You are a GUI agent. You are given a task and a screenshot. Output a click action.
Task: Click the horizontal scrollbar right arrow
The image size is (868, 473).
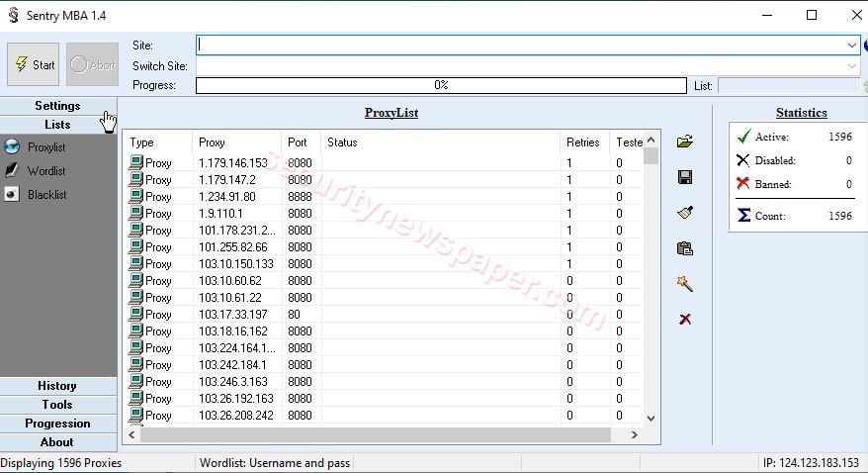(x=635, y=434)
